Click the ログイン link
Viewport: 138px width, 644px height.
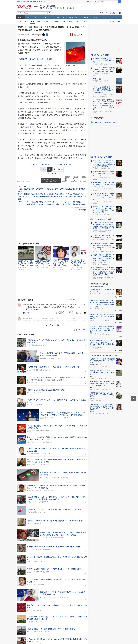coord(42,8)
